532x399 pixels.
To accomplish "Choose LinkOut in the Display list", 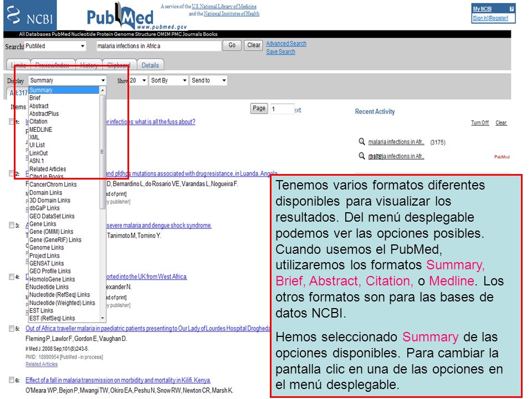I will click(64, 153).
